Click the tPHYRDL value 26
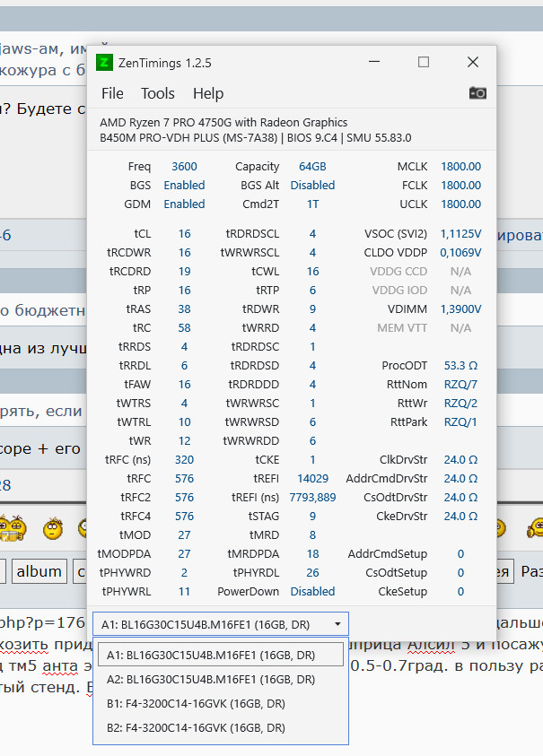This screenshot has width=543, height=756. (x=312, y=572)
